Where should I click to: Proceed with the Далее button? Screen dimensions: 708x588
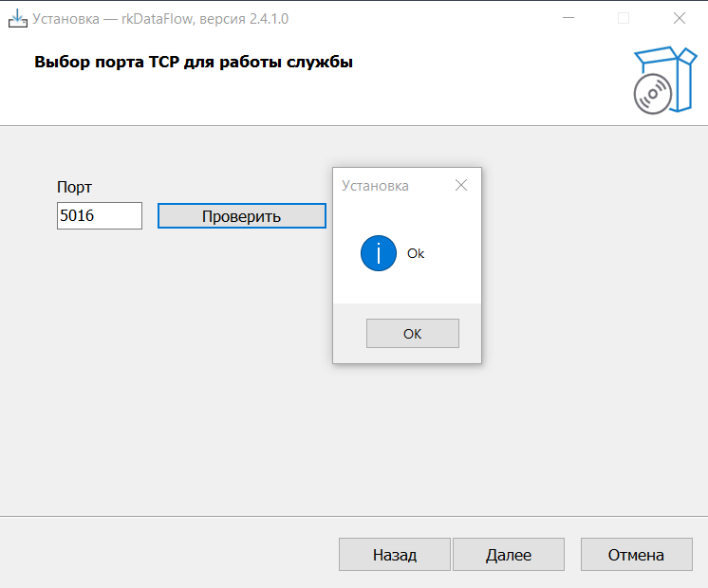coord(509,555)
